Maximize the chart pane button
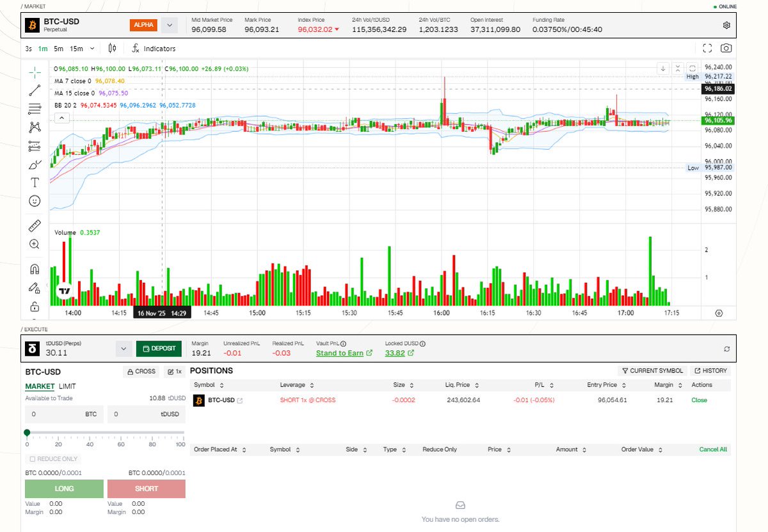This screenshot has height=532, width=768. coord(692,68)
